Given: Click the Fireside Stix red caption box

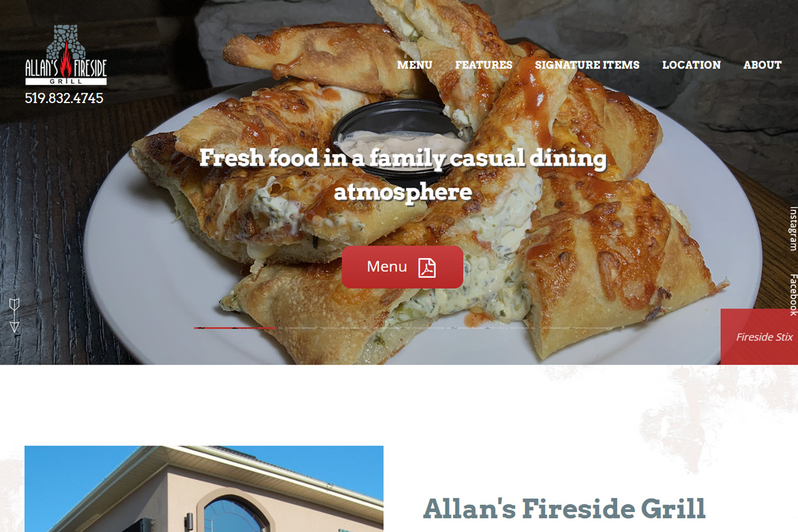Looking at the screenshot, I should pyautogui.click(x=759, y=336).
